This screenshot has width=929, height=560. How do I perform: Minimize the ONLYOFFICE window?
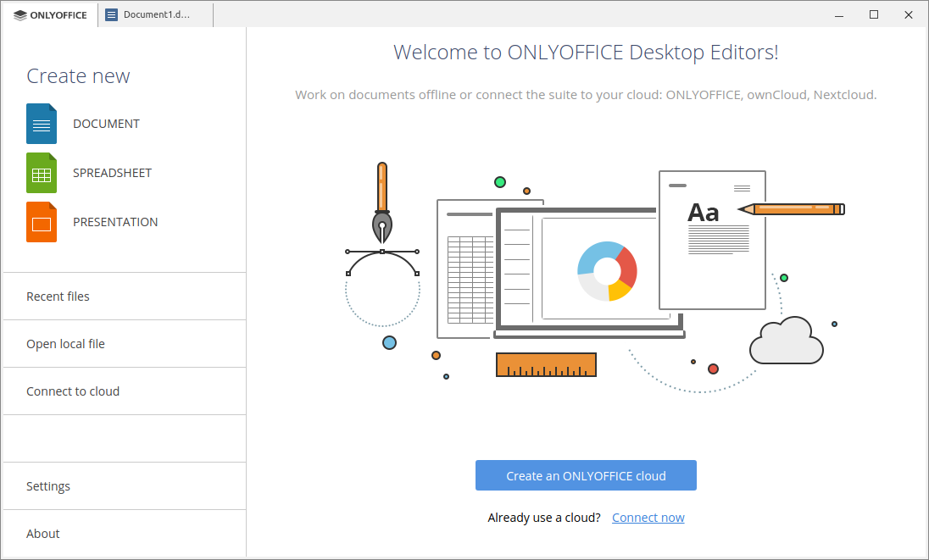pyautogui.click(x=838, y=14)
